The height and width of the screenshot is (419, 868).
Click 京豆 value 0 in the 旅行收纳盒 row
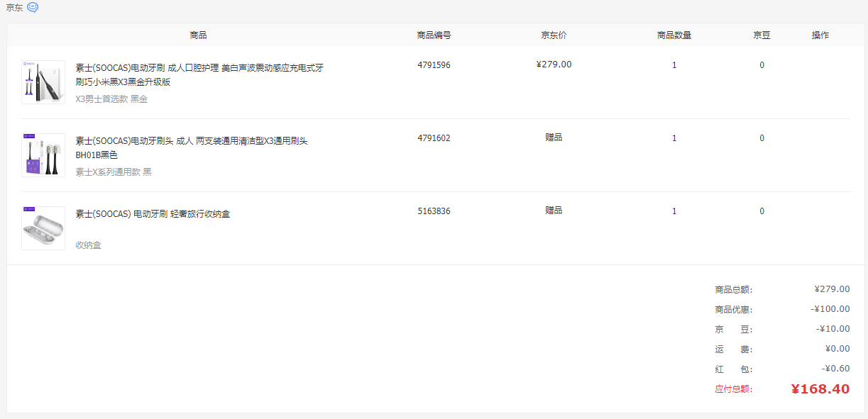click(762, 211)
